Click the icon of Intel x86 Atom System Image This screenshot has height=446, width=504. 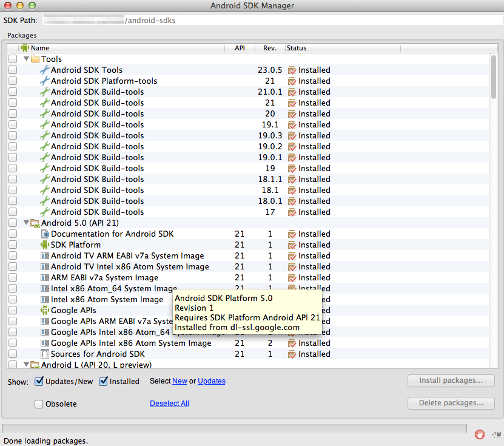[45, 299]
